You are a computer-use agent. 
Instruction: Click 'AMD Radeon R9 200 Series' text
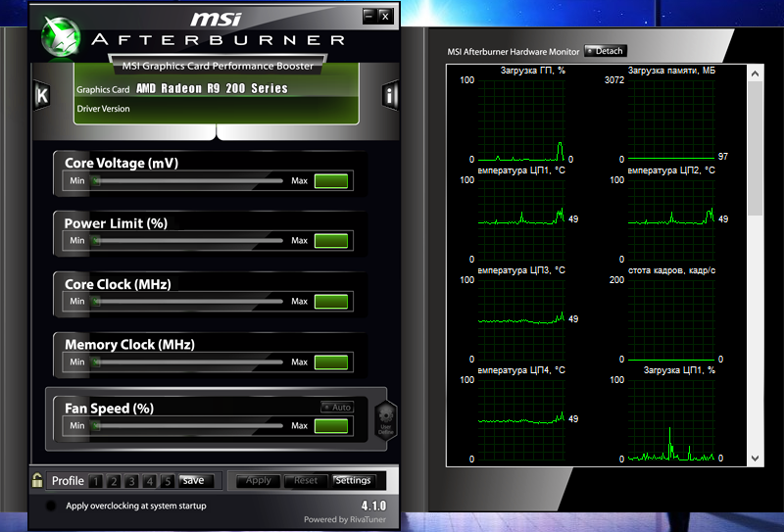tap(212, 88)
